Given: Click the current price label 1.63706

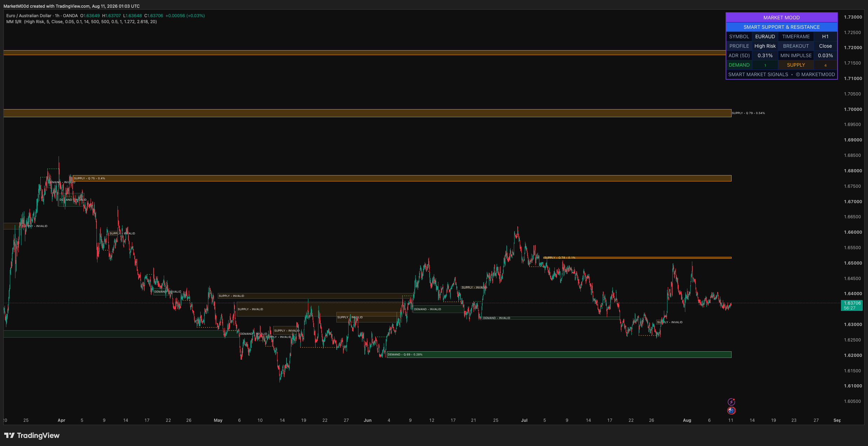Looking at the screenshot, I should click(852, 305).
